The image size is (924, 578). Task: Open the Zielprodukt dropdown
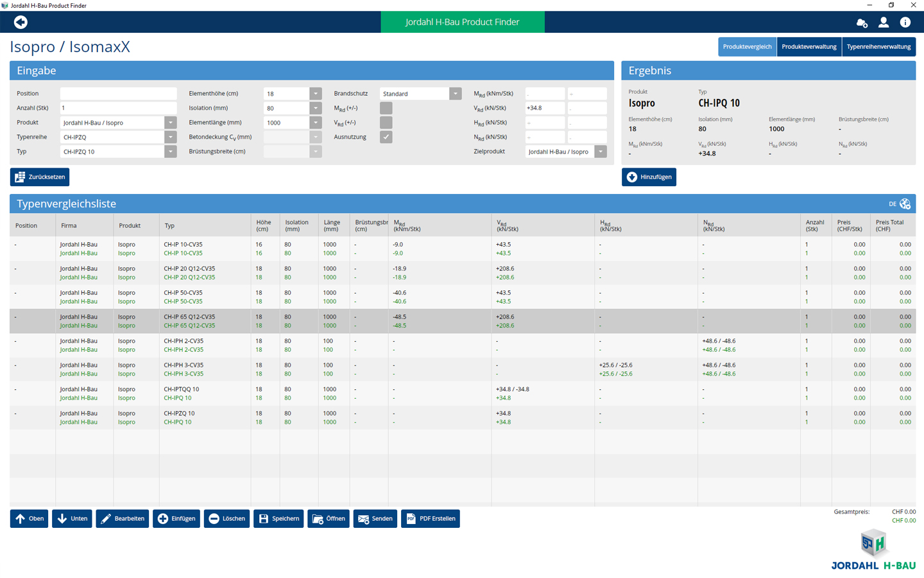(600, 152)
